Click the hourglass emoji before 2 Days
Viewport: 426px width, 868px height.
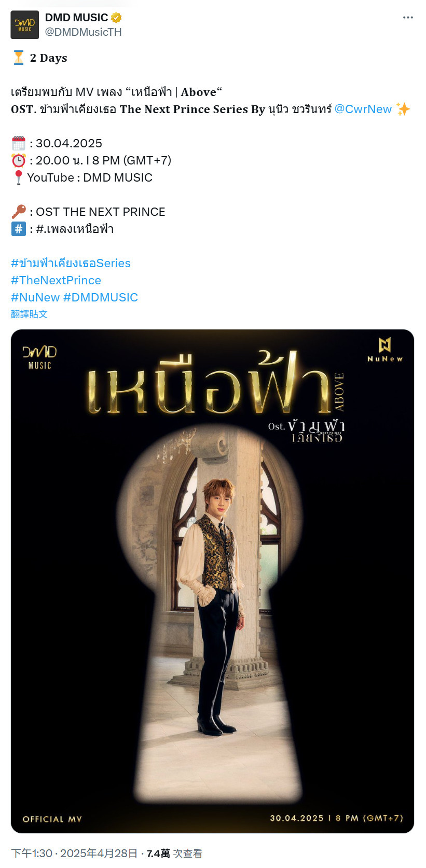[19, 58]
